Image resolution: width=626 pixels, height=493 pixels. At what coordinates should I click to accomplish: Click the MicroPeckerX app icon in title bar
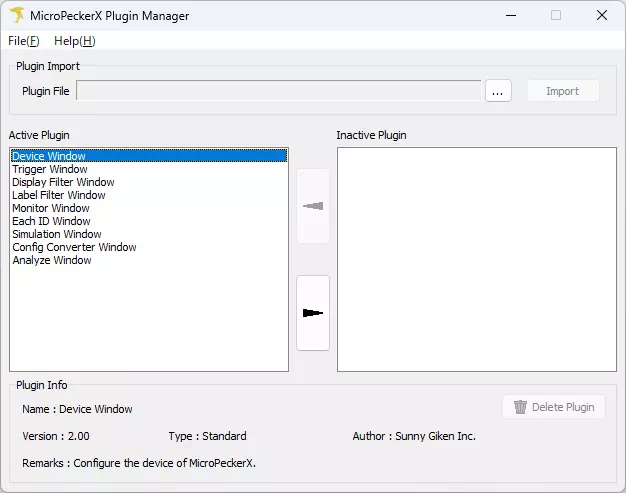point(16,16)
